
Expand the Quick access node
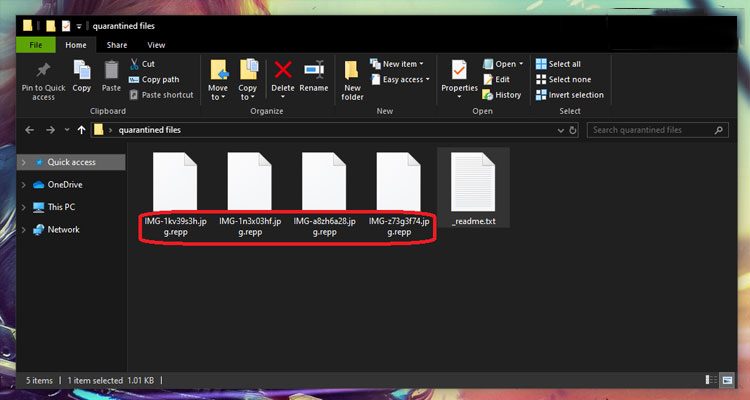[x=23, y=162]
